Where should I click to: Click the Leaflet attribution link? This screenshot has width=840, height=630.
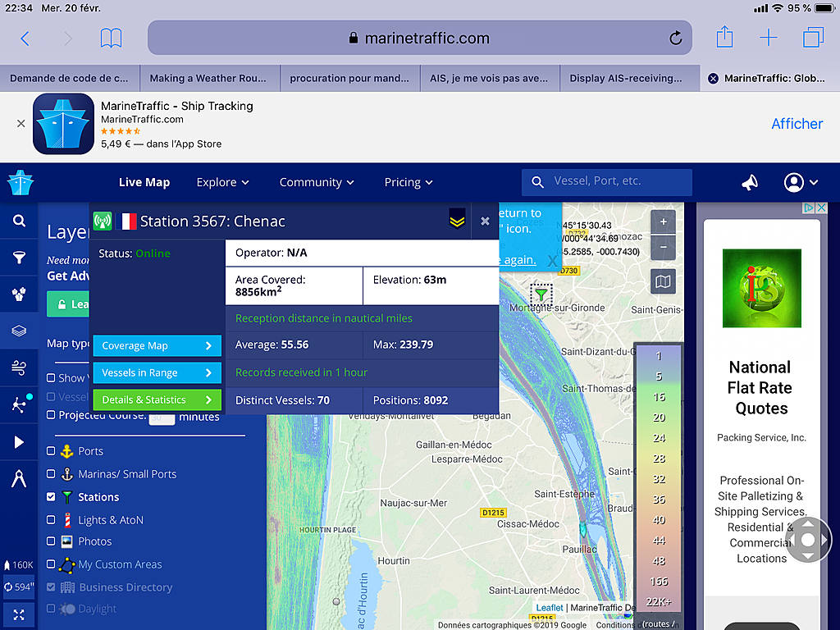[550, 608]
